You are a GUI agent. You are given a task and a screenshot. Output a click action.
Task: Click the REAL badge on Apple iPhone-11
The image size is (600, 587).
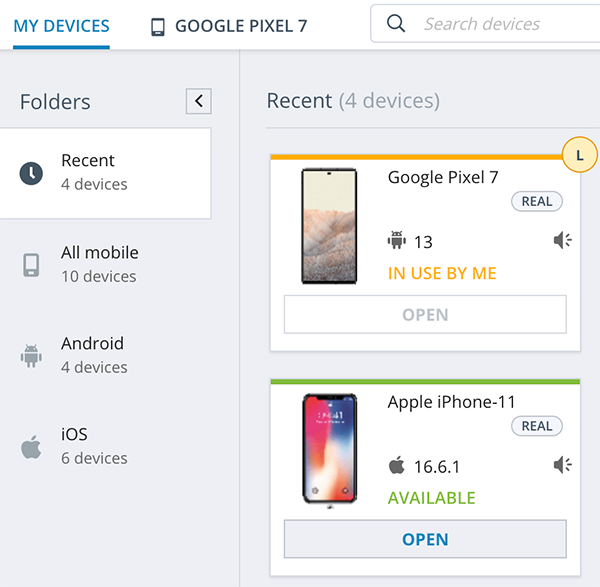537,426
